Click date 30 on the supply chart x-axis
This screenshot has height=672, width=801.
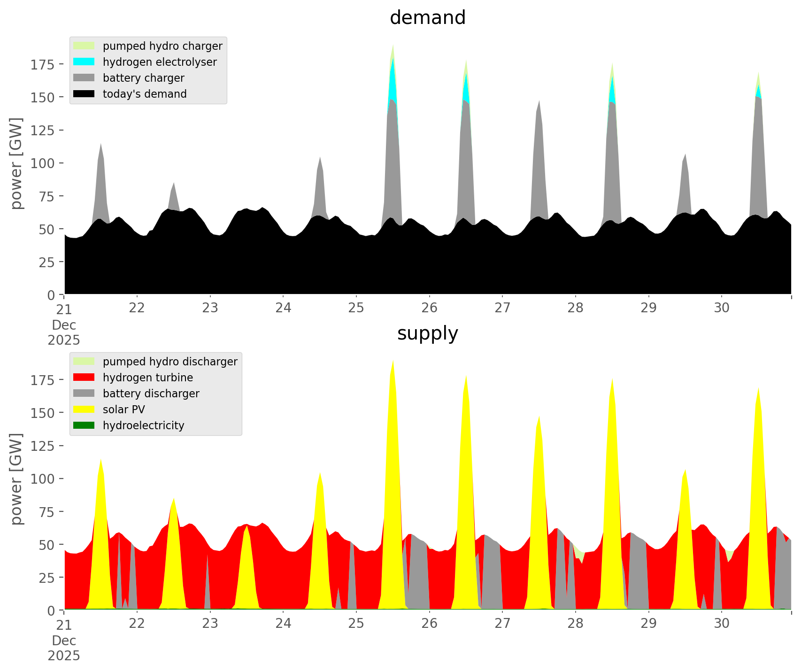tap(722, 624)
